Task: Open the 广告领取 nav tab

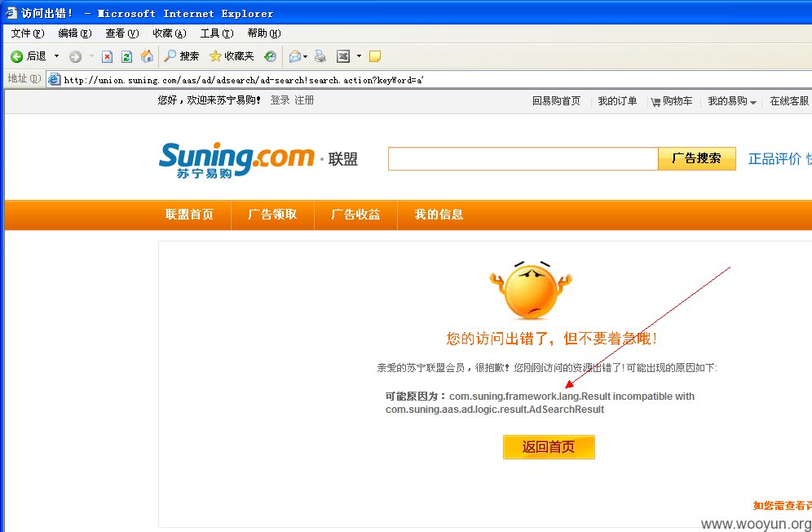Action: coord(272,215)
